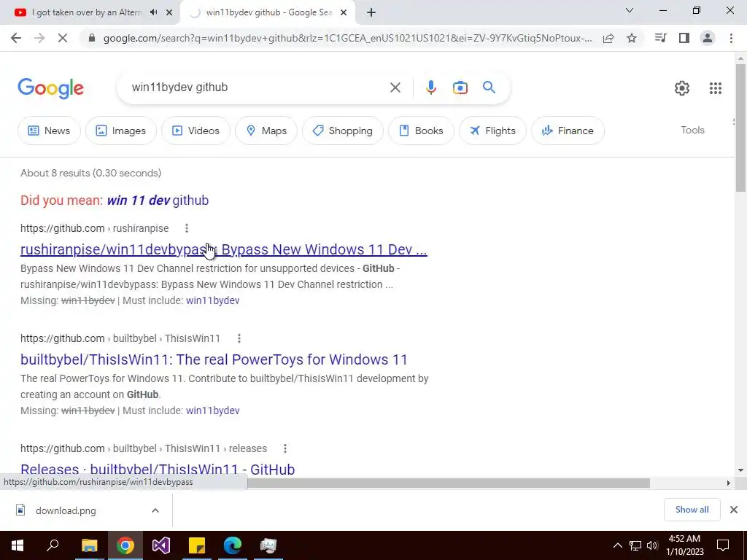Open Windows Start menu
Viewport: 747px width, 560px height.
click(18, 545)
